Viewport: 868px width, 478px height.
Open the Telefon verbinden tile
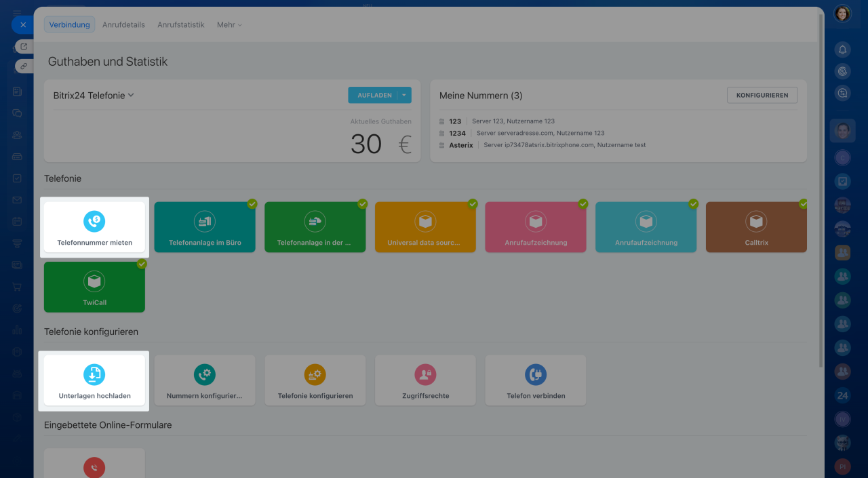[x=535, y=380]
